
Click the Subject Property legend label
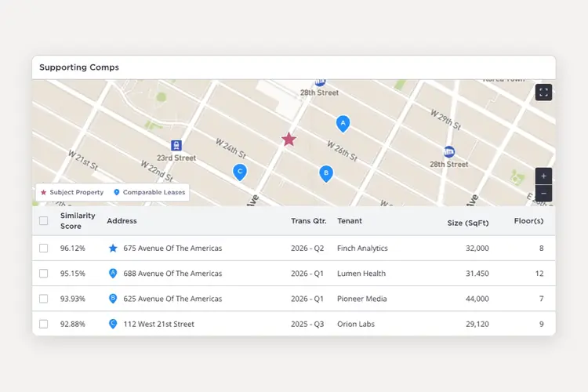[x=77, y=192]
